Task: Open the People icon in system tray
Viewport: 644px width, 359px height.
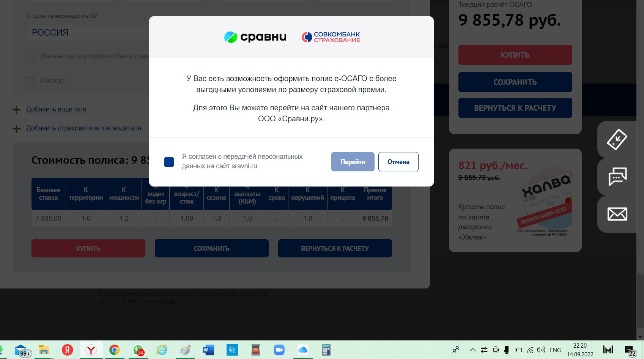Action: [x=456, y=350]
